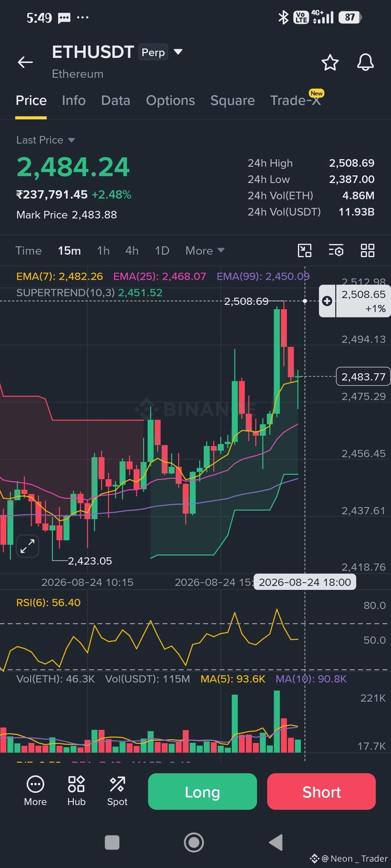Screen dimensions: 391x868
Task: Tap the 2,508.65 +1% price tag
Action: [x=363, y=301]
